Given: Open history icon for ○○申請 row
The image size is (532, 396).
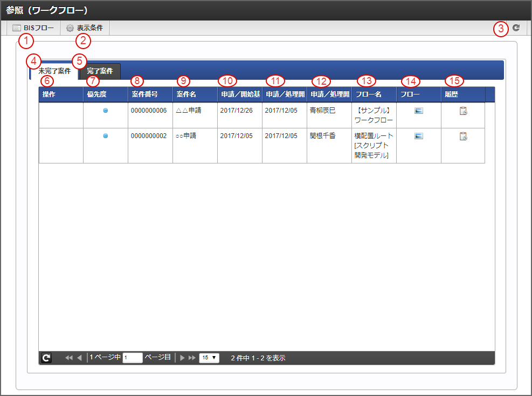Looking at the screenshot, I should coord(463,136).
